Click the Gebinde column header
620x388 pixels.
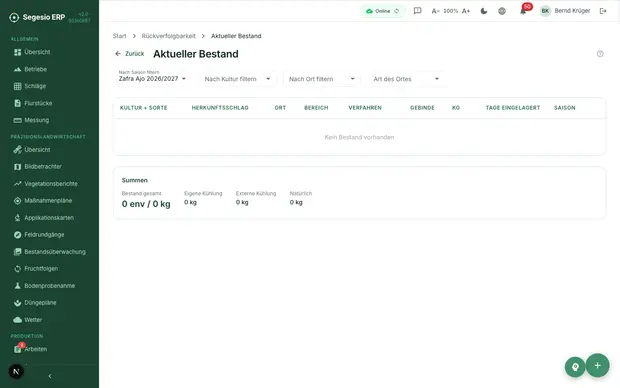click(x=422, y=108)
